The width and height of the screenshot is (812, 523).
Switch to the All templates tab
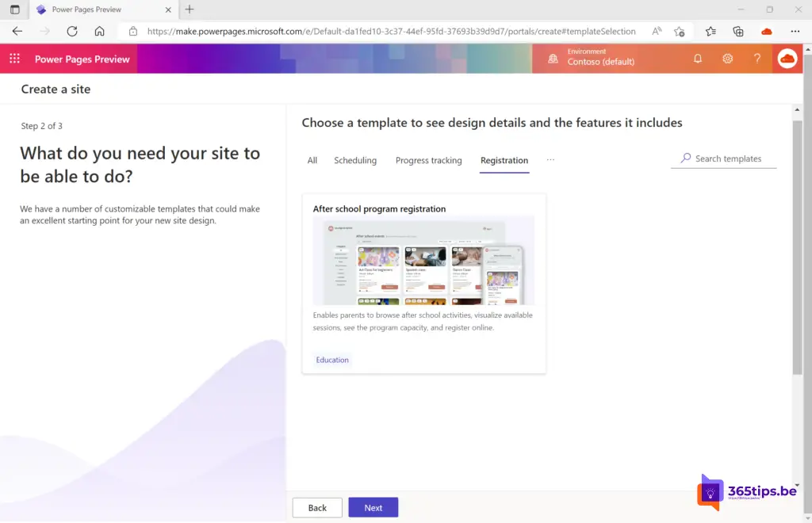(312, 160)
